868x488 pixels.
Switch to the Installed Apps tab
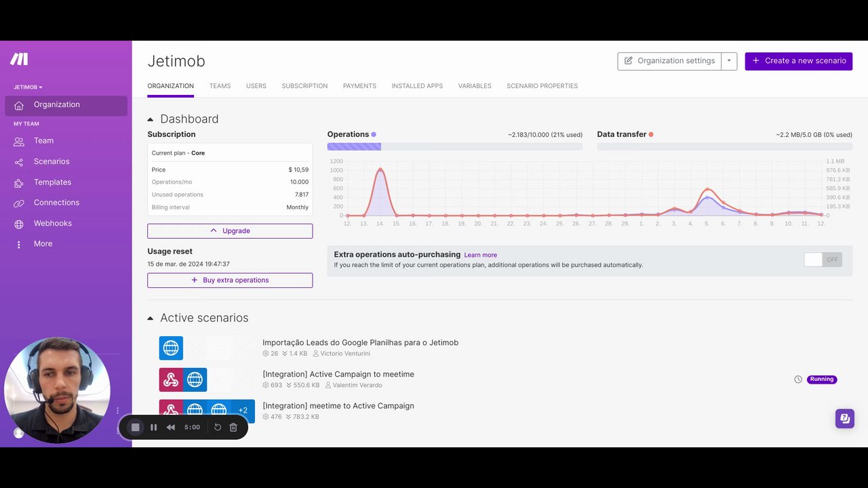point(417,86)
